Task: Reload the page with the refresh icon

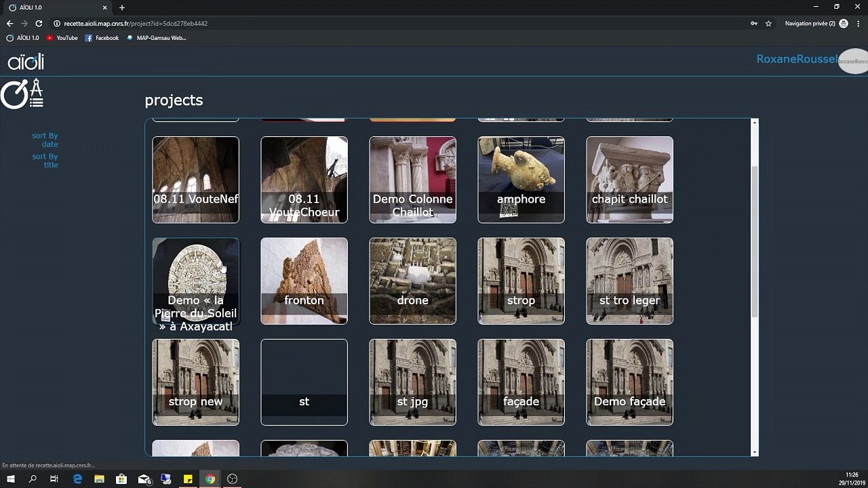Action: tap(39, 23)
